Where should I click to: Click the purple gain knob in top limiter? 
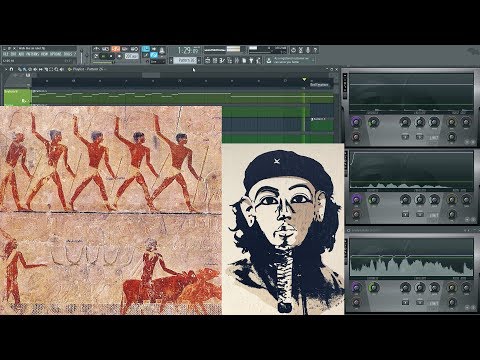(356, 122)
